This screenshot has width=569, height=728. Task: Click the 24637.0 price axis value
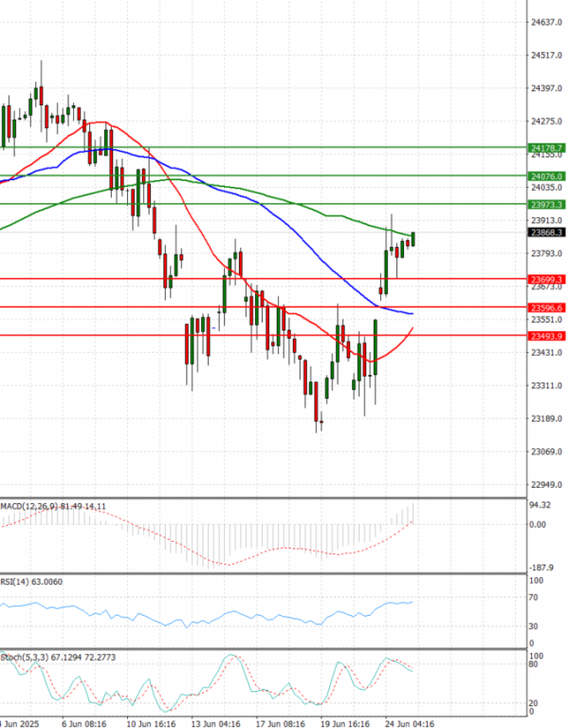(546, 22)
